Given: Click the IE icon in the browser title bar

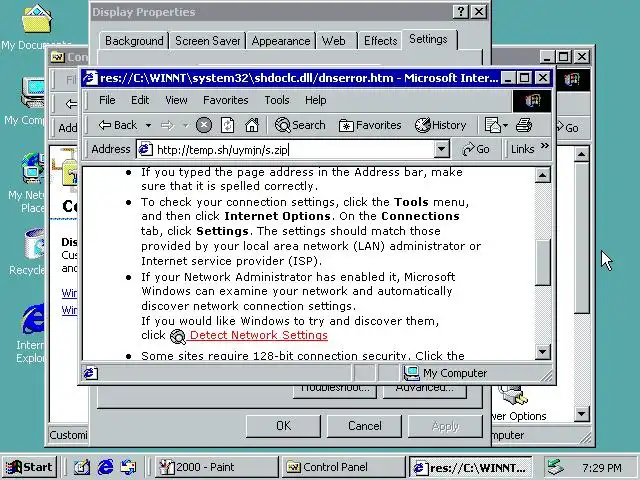Looking at the screenshot, I should point(91,78).
